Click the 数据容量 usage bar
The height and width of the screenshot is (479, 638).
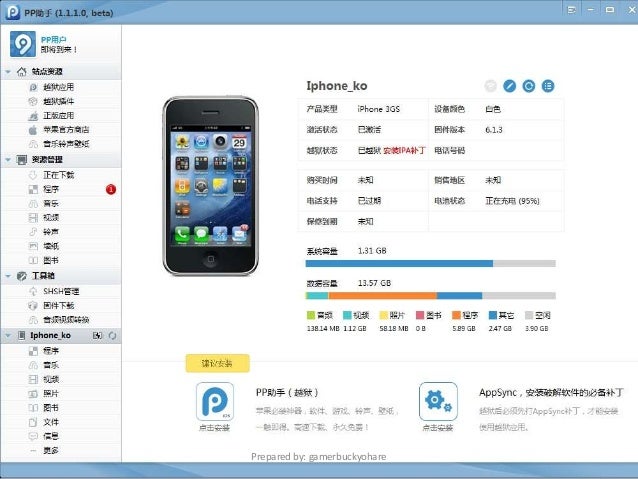tap(430, 296)
